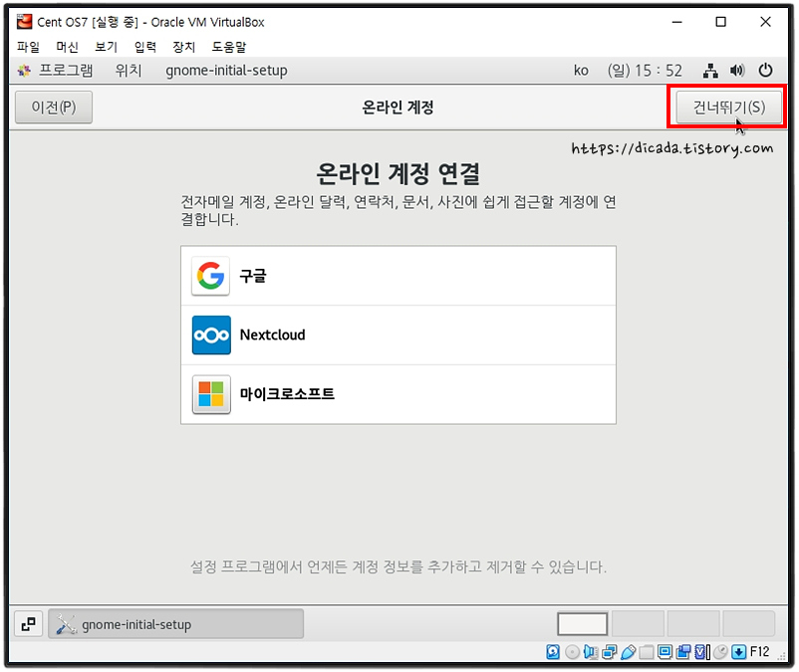This screenshot has width=799, height=672.
Task: Maximize the VirtualBox window
Action: pos(720,22)
